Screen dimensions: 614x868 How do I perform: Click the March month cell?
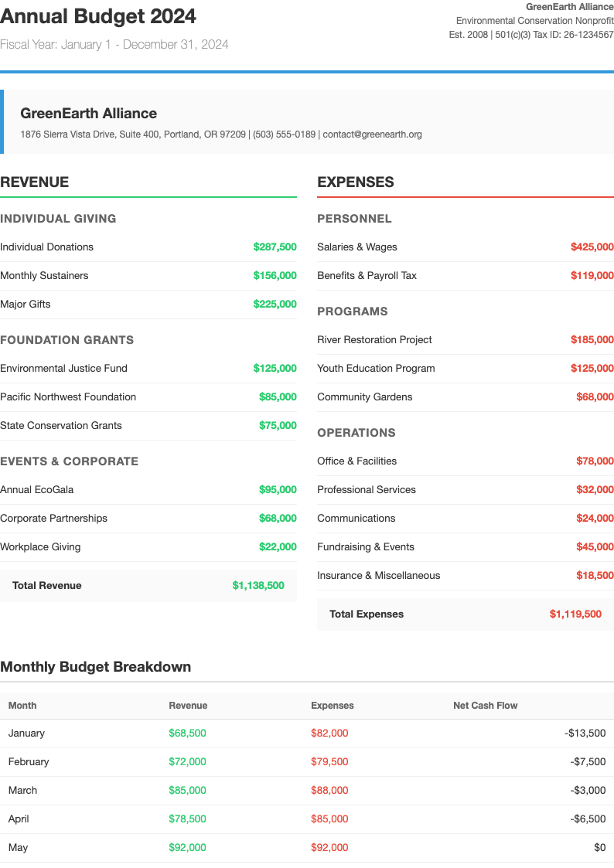22,791
